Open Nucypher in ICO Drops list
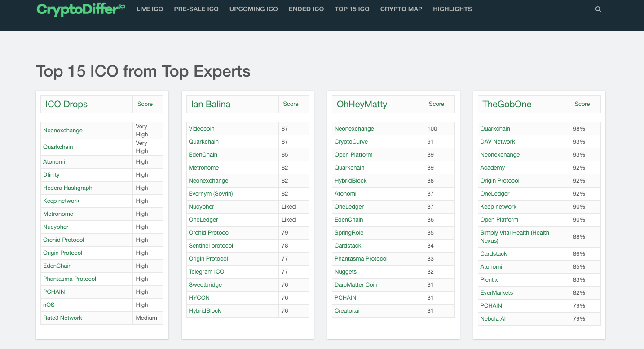Viewport: 644px width, 349px height. (56, 227)
